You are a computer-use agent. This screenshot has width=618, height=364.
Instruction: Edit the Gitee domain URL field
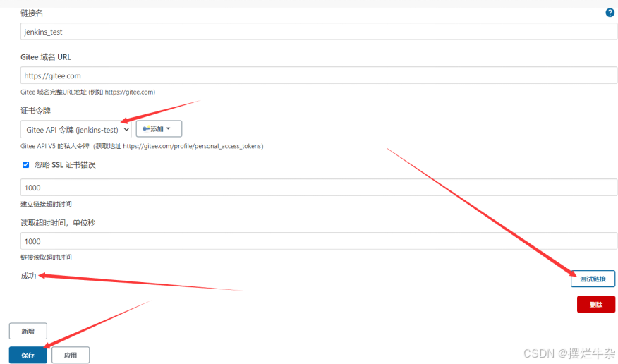(x=318, y=75)
